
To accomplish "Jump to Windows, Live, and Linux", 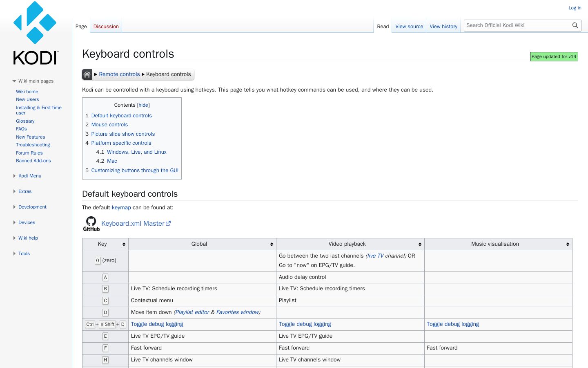I will [x=137, y=152].
